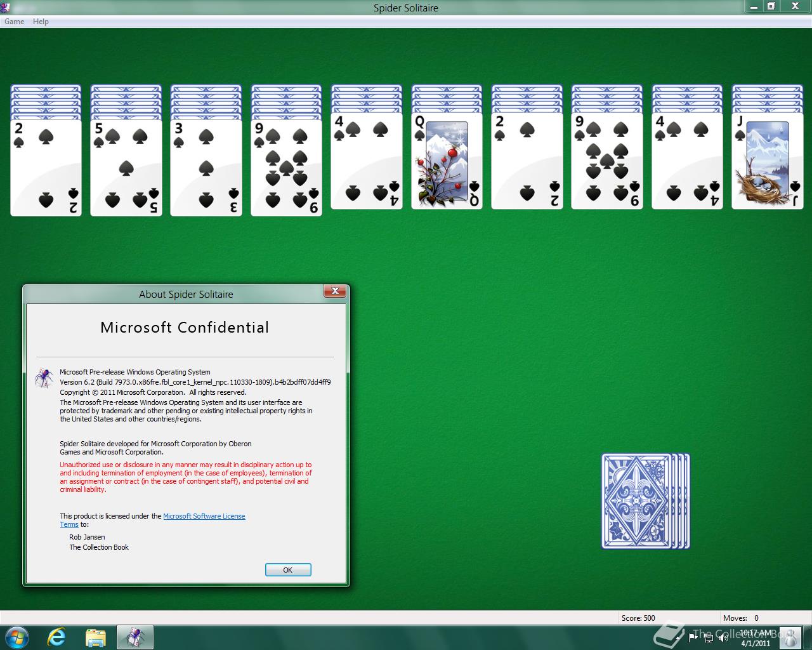Select the 4 of spades in fifth column
812x650 pixels.
tap(367, 161)
